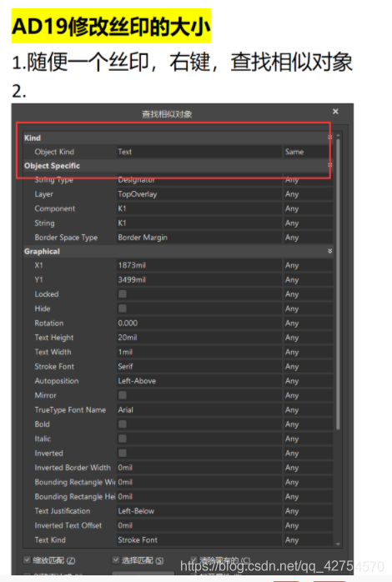Toggle the Hide checkbox
This screenshot has width=392, height=582.
[x=122, y=309]
